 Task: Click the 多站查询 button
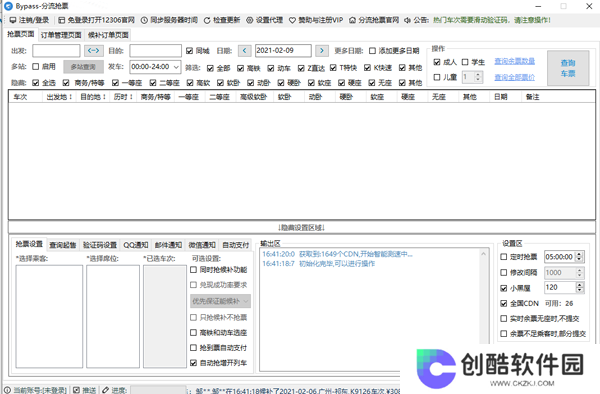point(83,67)
